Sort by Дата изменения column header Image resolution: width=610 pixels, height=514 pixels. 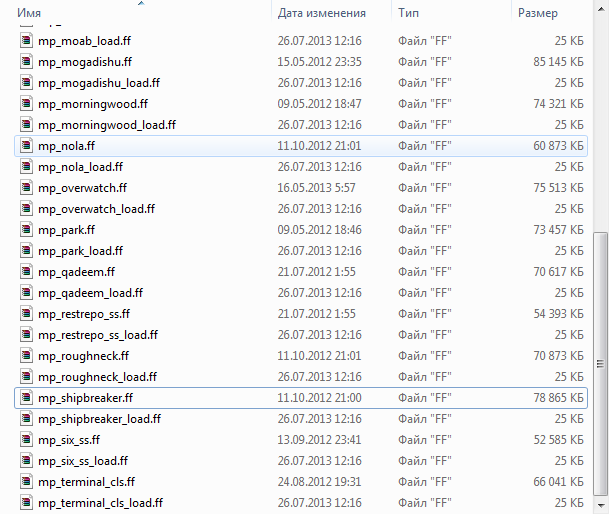320,13
